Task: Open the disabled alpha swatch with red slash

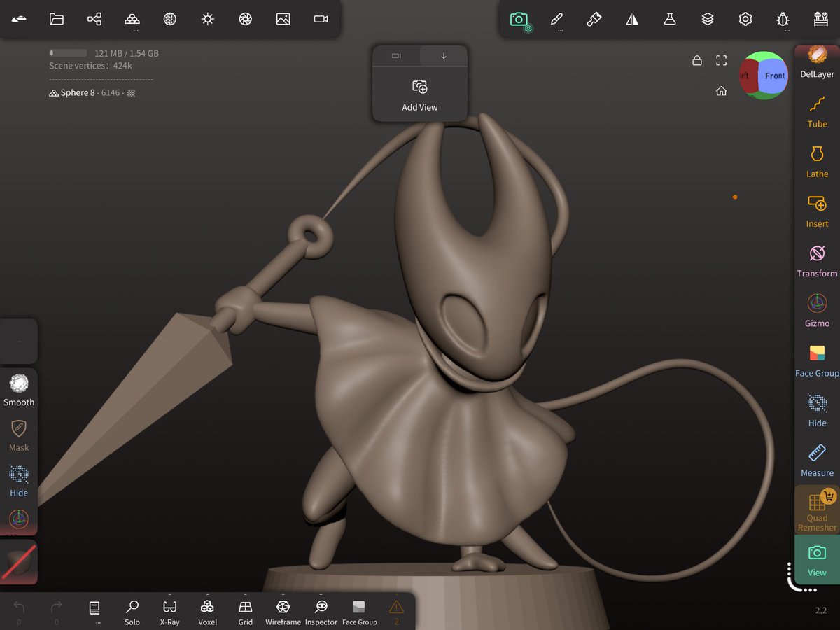Action: pyautogui.click(x=19, y=563)
